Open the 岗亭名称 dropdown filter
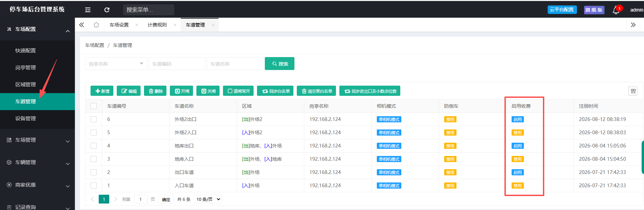 [116, 64]
